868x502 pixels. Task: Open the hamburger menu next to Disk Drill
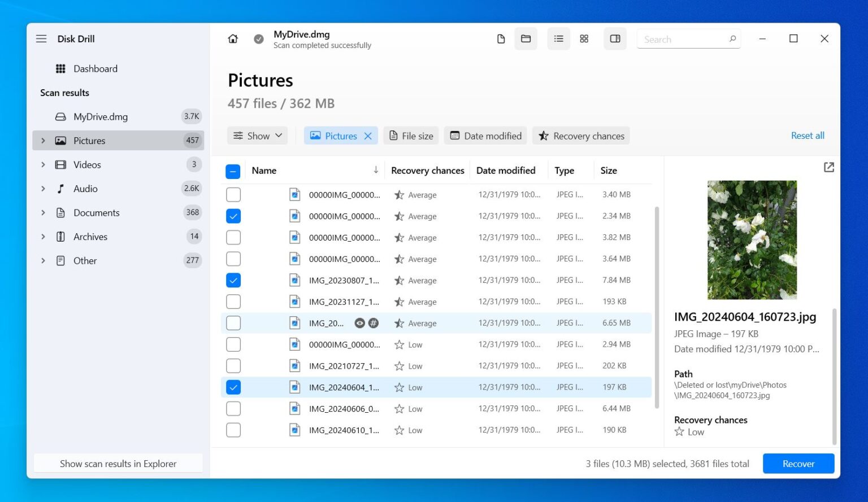[x=41, y=39]
